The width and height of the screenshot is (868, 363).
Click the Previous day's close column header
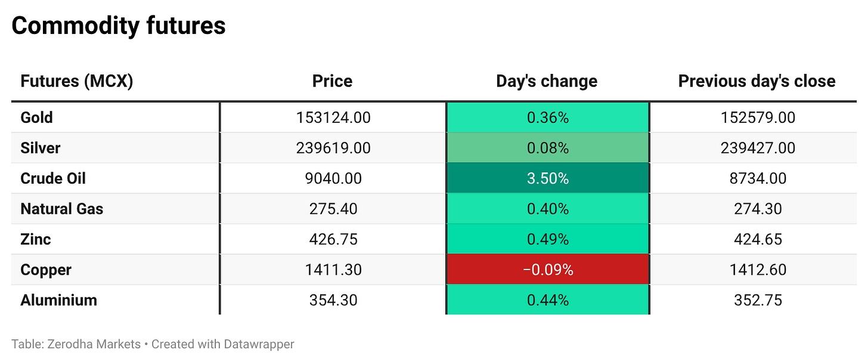pyautogui.click(x=757, y=81)
